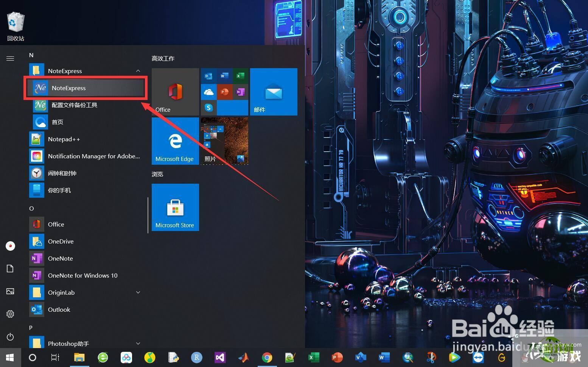Open OneDrive from the app list
This screenshot has height=367, width=588.
point(85,241)
